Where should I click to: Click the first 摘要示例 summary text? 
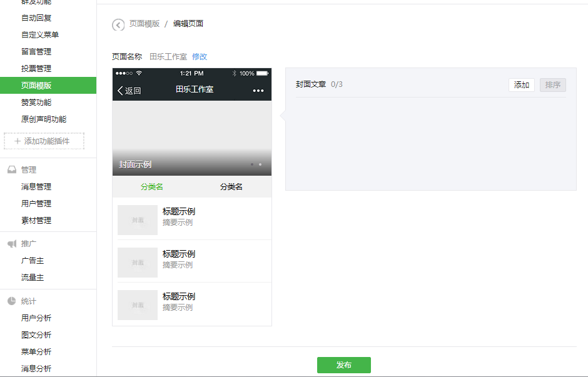178,223
